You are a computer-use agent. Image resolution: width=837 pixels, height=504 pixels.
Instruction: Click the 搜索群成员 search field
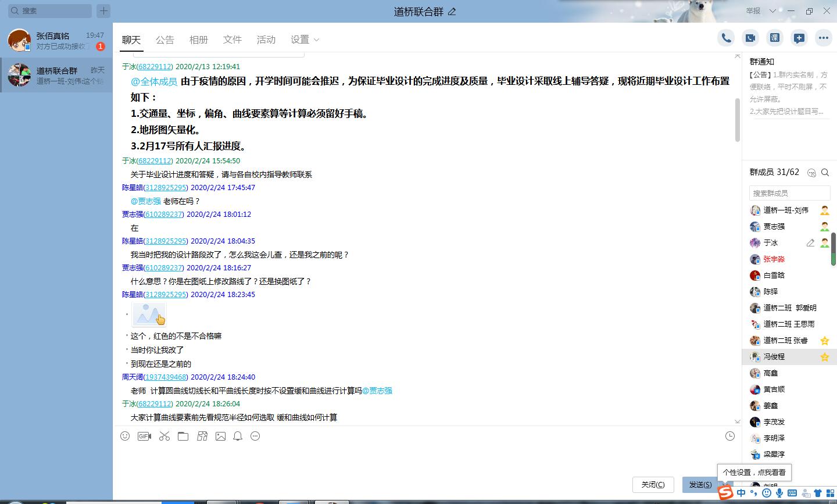[x=789, y=193]
